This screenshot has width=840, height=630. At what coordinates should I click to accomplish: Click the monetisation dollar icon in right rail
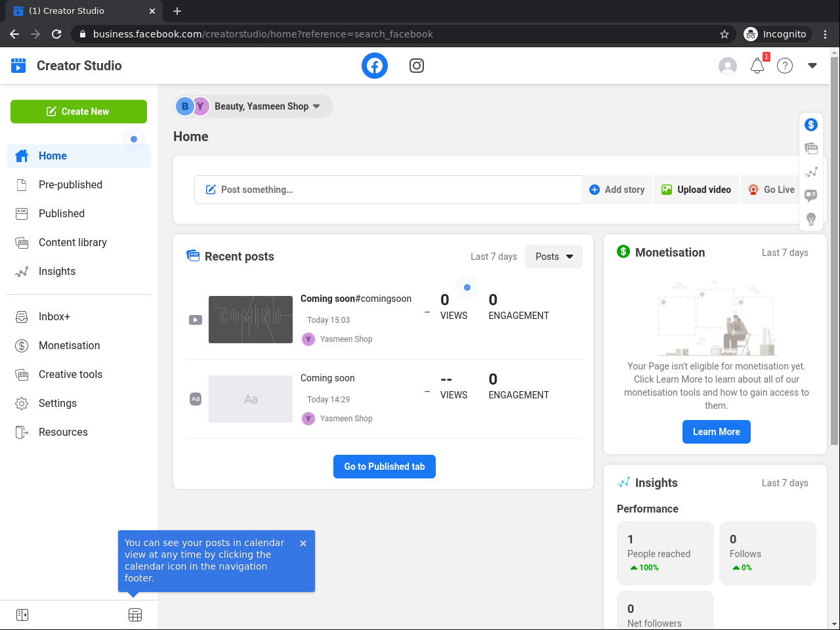[811, 125]
